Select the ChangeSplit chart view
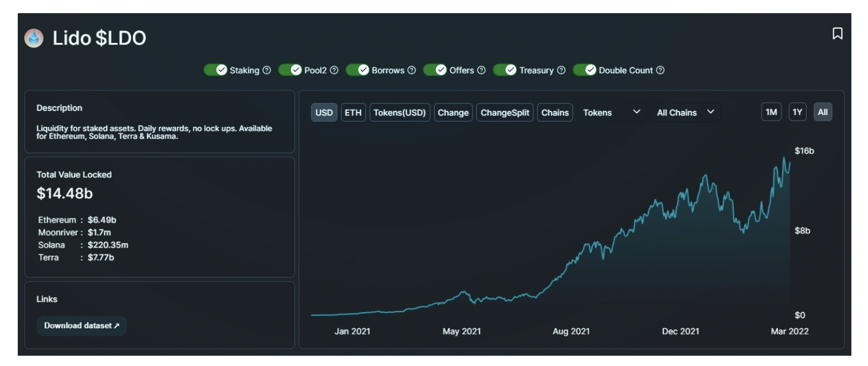The width and height of the screenshot is (868, 366). 504,113
